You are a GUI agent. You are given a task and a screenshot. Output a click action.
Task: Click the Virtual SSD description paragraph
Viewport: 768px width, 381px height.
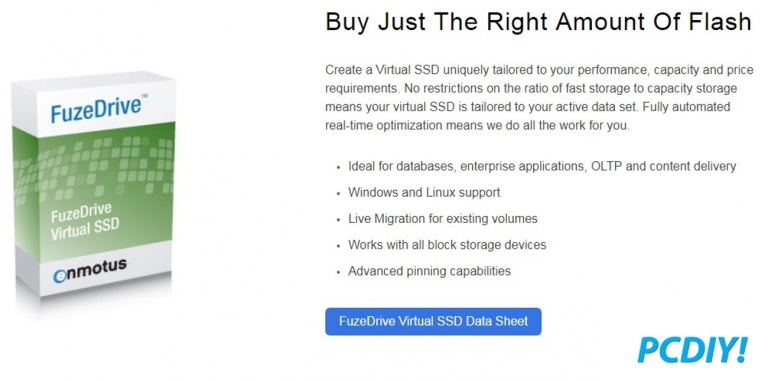[539, 97]
